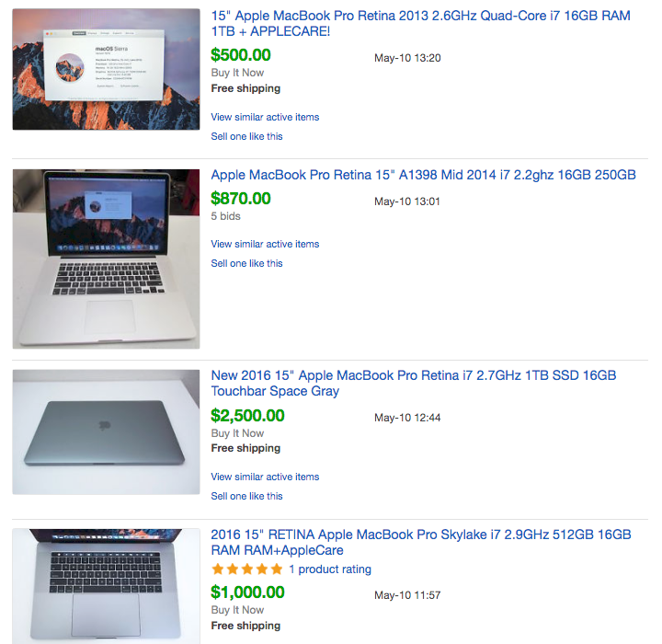
Task: Open the 2013 MacBook Pro 2.6GHz listing title
Action: [420, 23]
